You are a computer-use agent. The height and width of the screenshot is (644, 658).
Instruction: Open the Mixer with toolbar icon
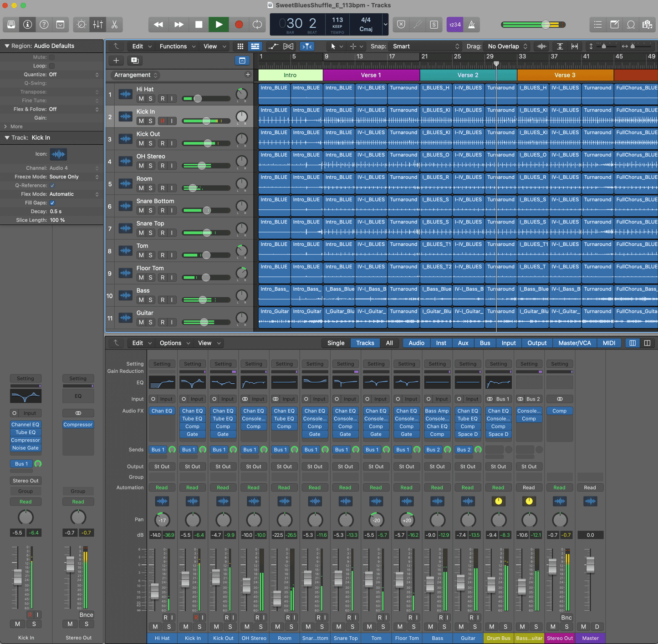[98, 25]
